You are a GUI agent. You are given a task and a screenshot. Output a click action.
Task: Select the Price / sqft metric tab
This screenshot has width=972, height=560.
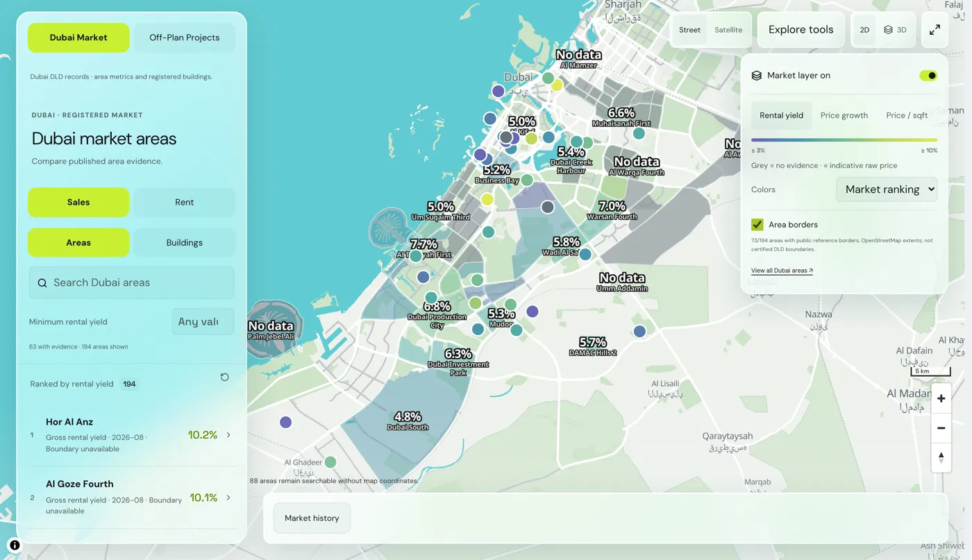pos(907,115)
